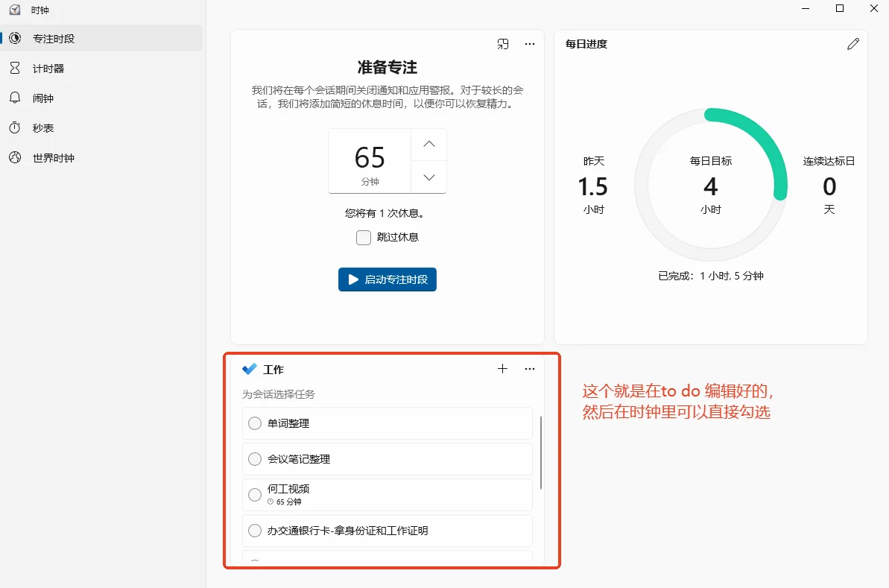This screenshot has width=889, height=588.
Task: Enable the 跳过休息 checkbox
Action: tap(363, 237)
